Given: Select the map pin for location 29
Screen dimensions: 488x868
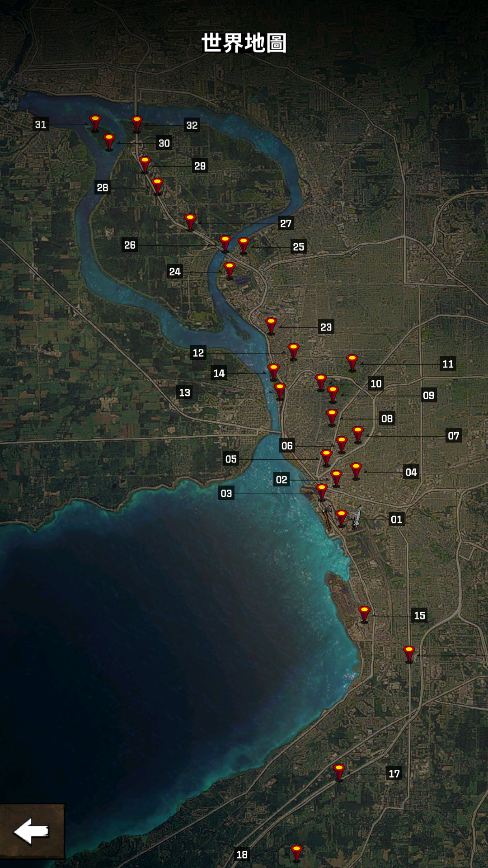Looking at the screenshot, I should pyautogui.click(x=145, y=165).
